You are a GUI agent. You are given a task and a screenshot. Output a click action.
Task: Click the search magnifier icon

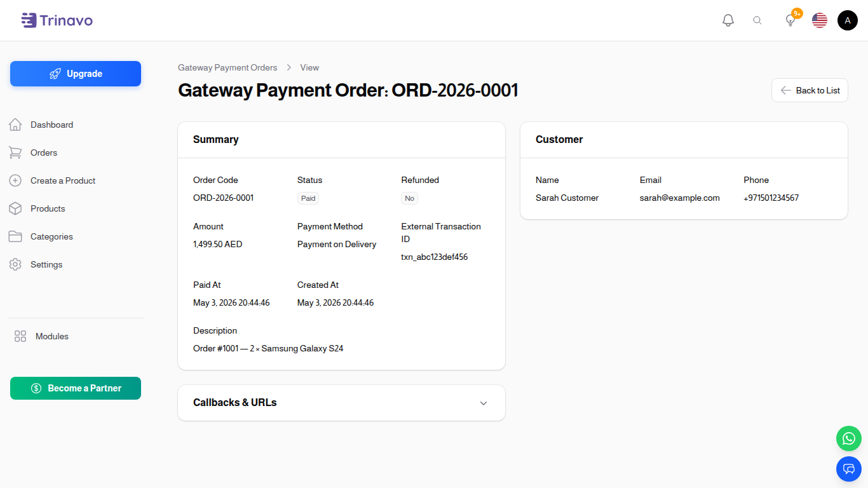pos(757,20)
